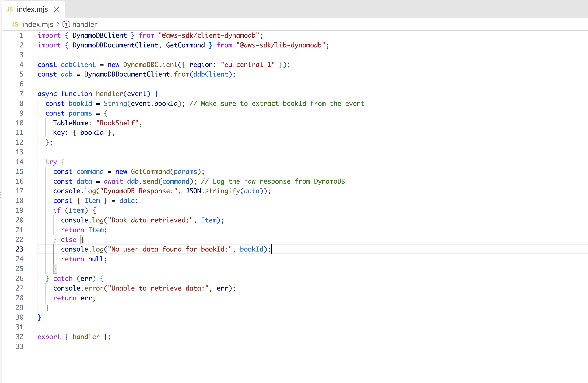The width and height of the screenshot is (588, 383).
Task: Click the function name handler on line 7
Action: coord(109,94)
